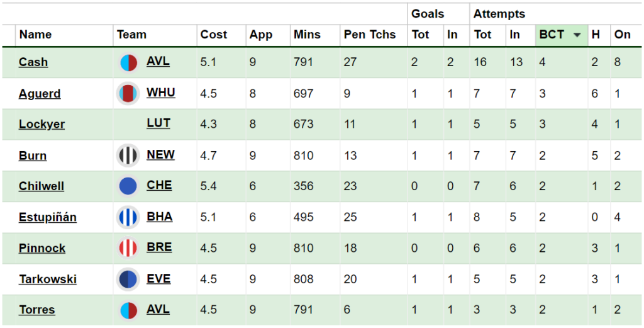Click the Brighton striped badge beside Estupiñán
This screenshot has width=644, height=328.
[128, 217]
